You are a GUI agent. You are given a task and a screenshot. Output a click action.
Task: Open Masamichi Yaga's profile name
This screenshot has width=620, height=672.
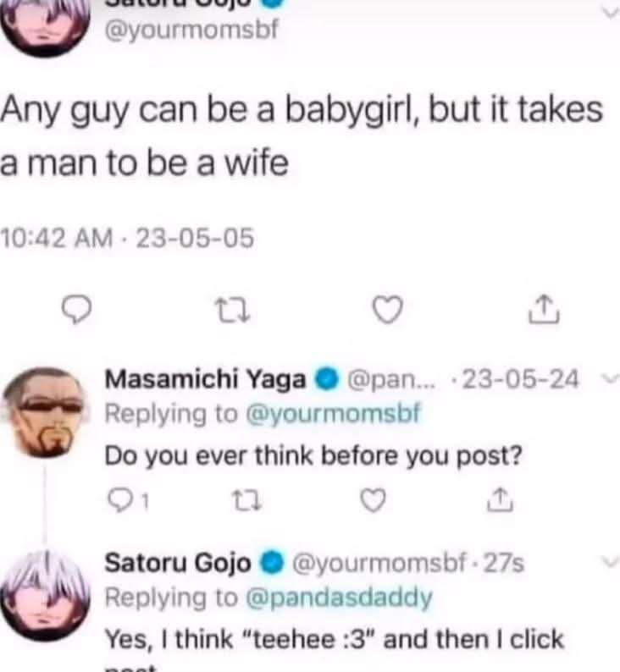pos(205,379)
